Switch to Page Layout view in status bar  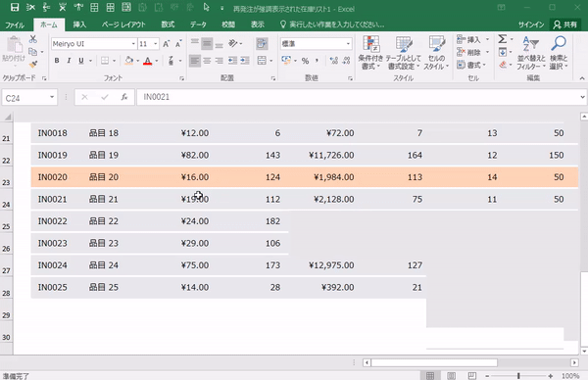(x=451, y=375)
